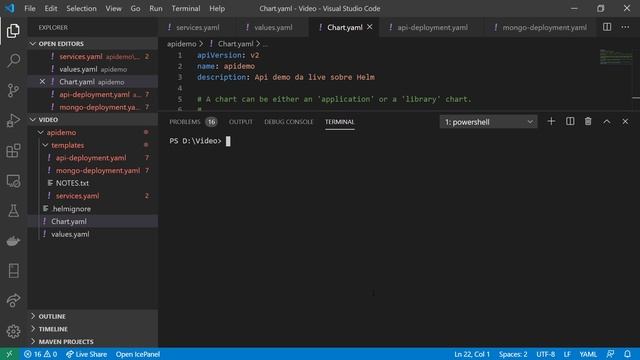Open the powershell terminal selector dropdown
The height and width of the screenshot is (360, 640).
488,122
